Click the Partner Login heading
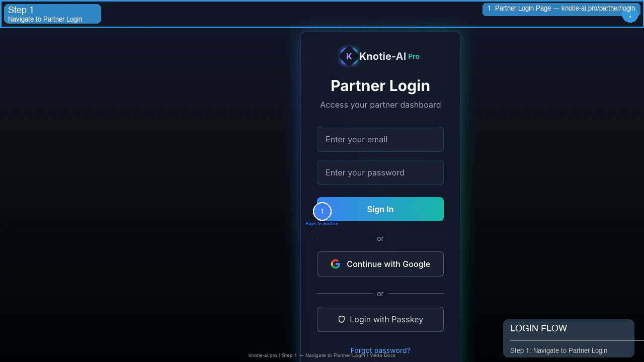This screenshot has height=362, width=644. [380, 85]
